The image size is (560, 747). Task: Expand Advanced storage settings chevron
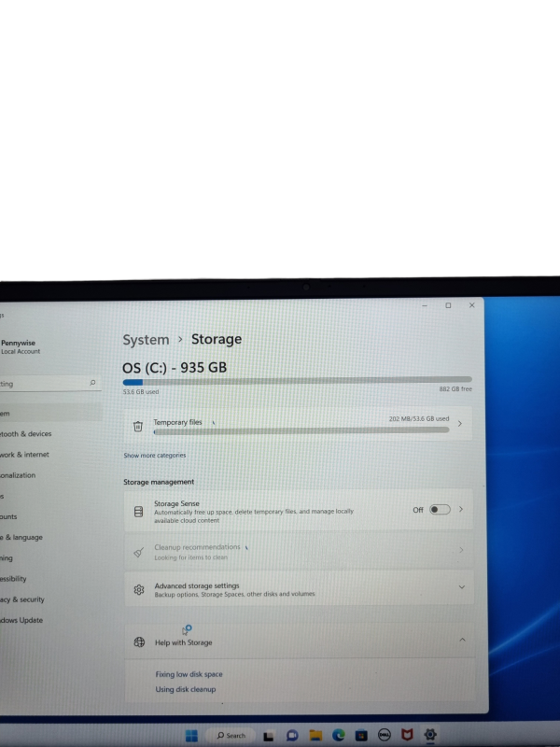pos(461,587)
